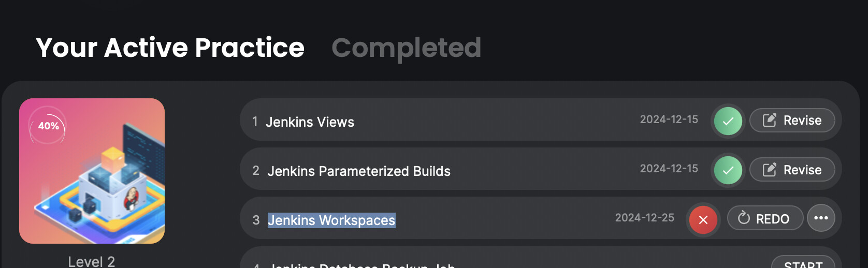Image resolution: width=868 pixels, height=268 pixels.
Task: Open the Jenkins Database Backup Job title
Action: (361, 265)
